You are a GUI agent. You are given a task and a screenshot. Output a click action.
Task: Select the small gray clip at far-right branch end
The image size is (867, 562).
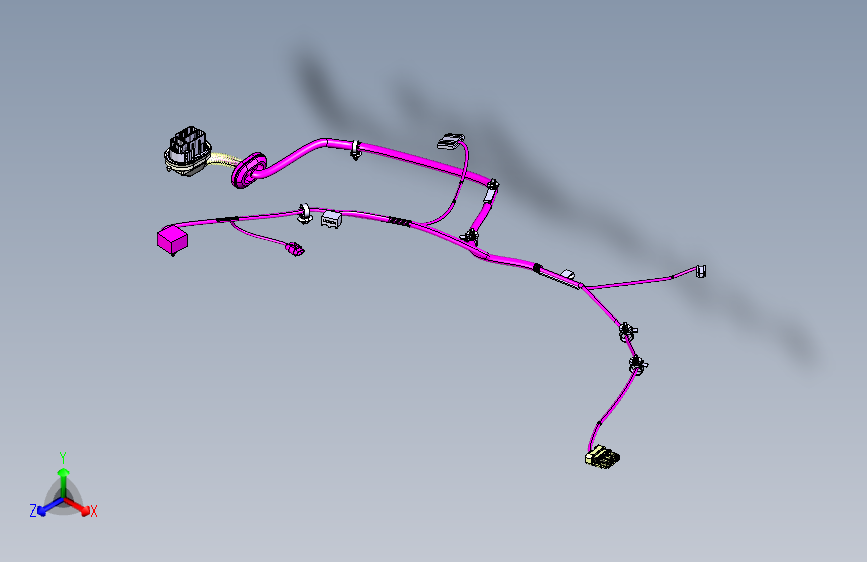pyautogui.click(x=701, y=271)
